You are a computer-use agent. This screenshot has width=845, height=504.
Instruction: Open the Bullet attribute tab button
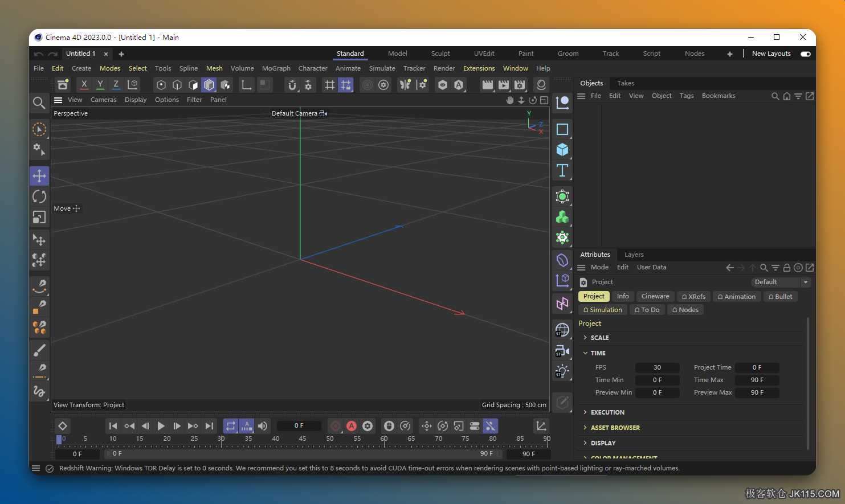pyautogui.click(x=780, y=297)
